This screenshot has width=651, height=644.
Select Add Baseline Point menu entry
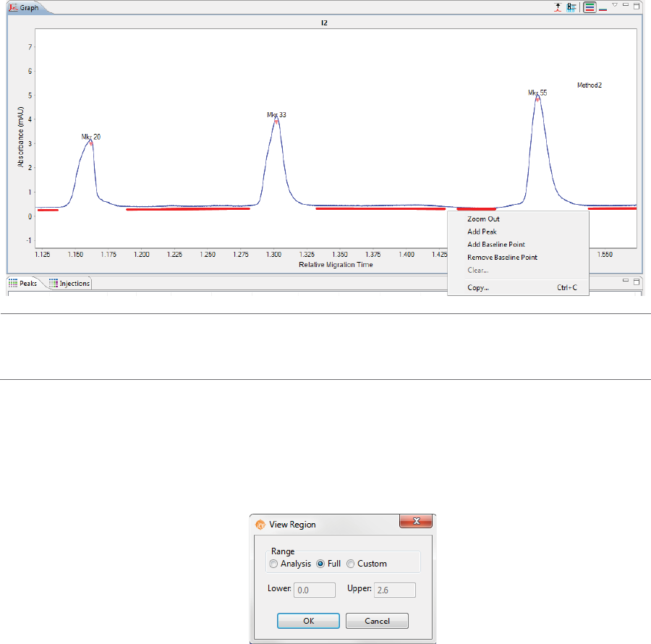(496, 245)
